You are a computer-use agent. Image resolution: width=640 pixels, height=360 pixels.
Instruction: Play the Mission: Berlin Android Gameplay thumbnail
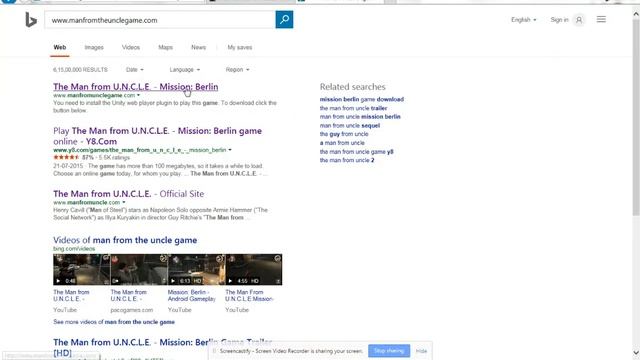(x=196, y=269)
